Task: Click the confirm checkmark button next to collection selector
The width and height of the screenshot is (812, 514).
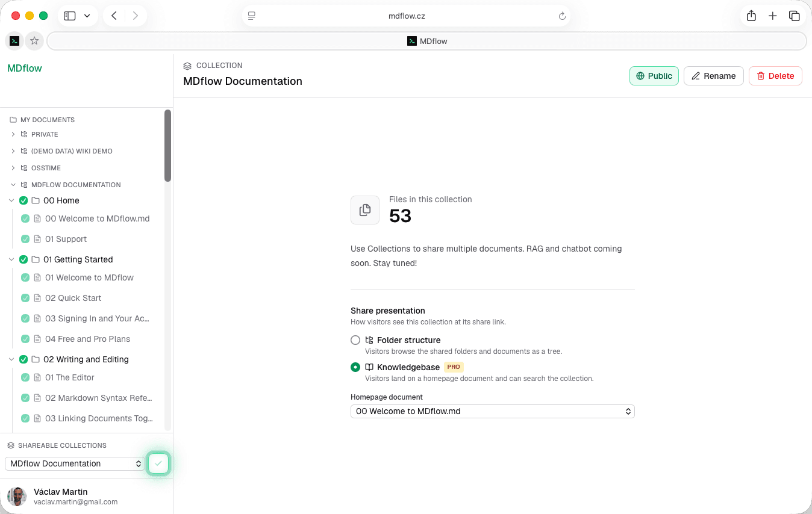Action: (158, 463)
